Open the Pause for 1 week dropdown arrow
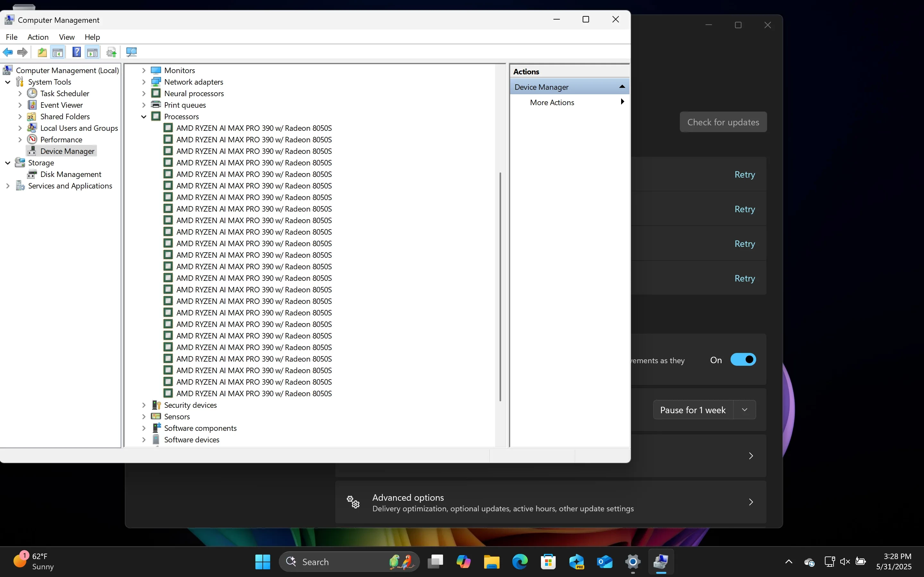924x577 pixels. pos(744,410)
